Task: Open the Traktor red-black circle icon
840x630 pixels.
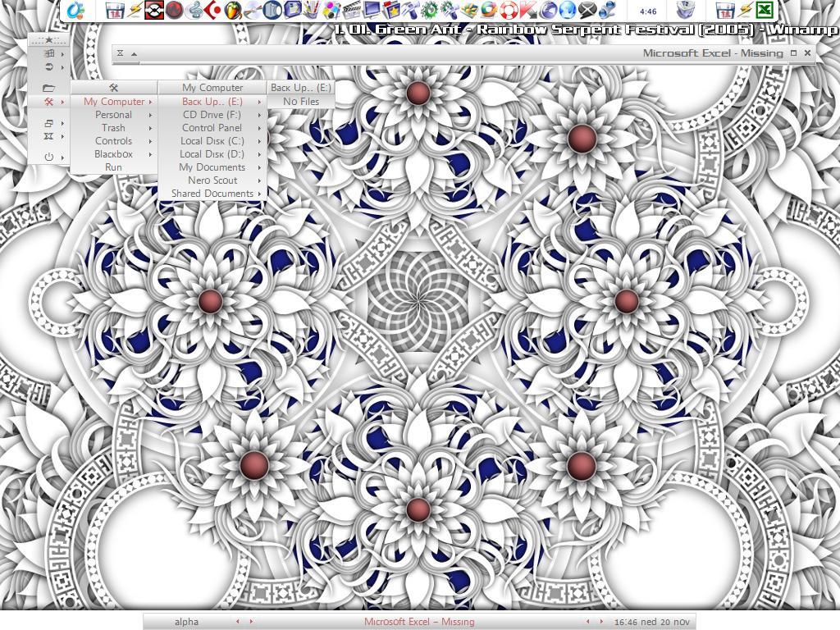Action: coord(153,10)
